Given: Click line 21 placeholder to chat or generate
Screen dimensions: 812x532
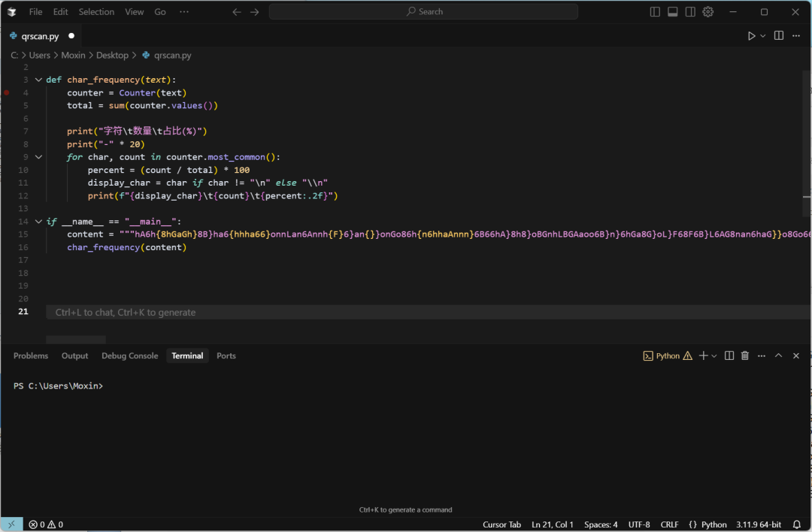Looking at the screenshot, I should pyautogui.click(x=126, y=312).
